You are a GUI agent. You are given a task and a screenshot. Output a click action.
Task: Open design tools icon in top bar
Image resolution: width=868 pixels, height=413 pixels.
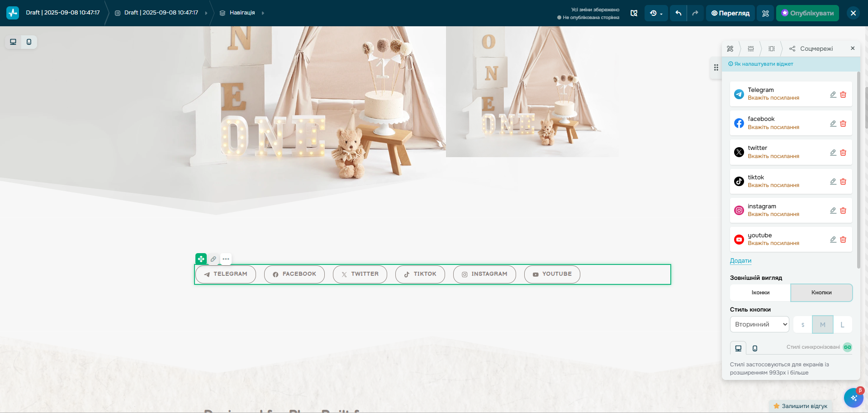click(765, 13)
